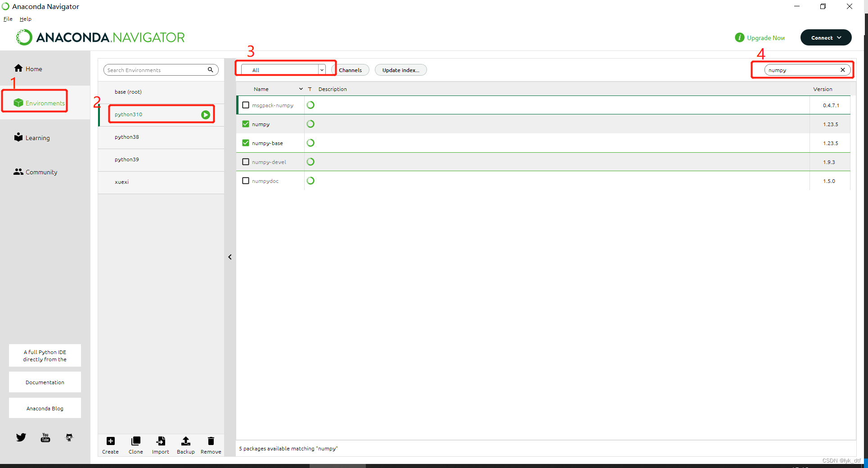
Task: Click the msgpack-numpy package type icon
Action: pyautogui.click(x=310, y=105)
